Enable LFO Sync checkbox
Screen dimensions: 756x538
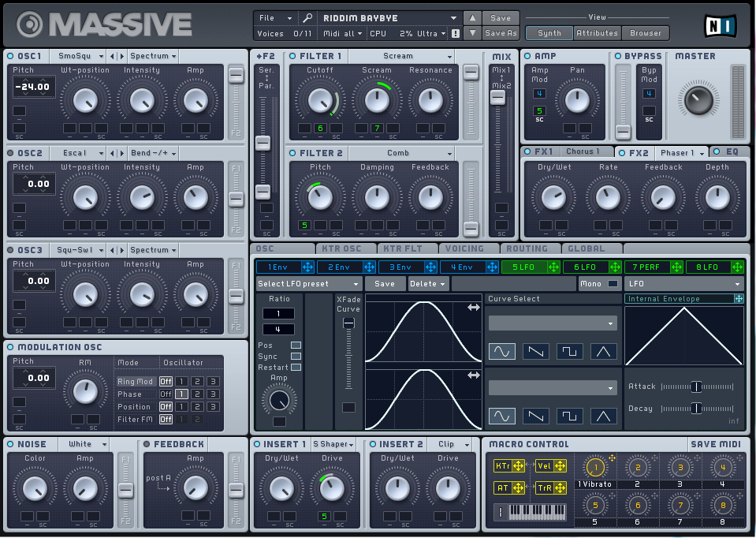point(296,356)
